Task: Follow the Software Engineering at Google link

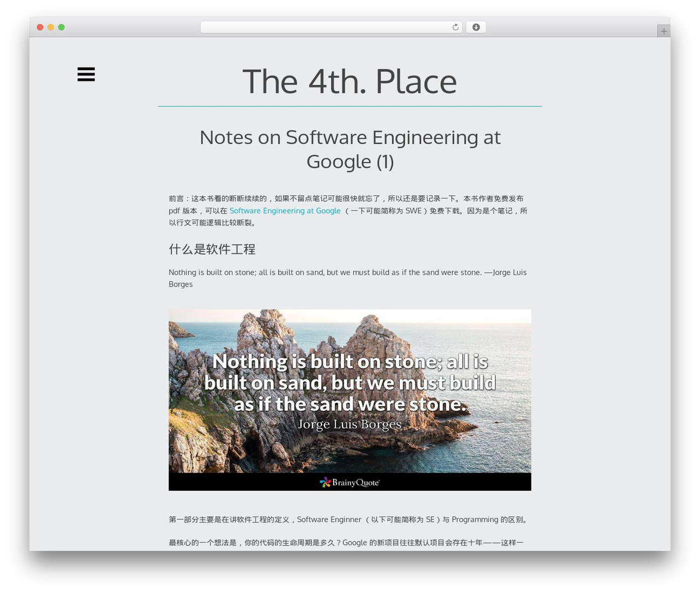Action: point(285,211)
